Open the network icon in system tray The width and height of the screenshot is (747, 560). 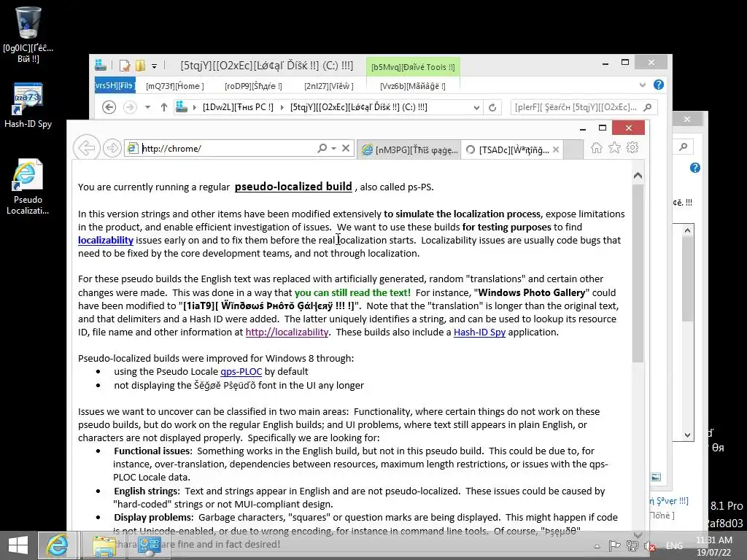[x=632, y=546]
